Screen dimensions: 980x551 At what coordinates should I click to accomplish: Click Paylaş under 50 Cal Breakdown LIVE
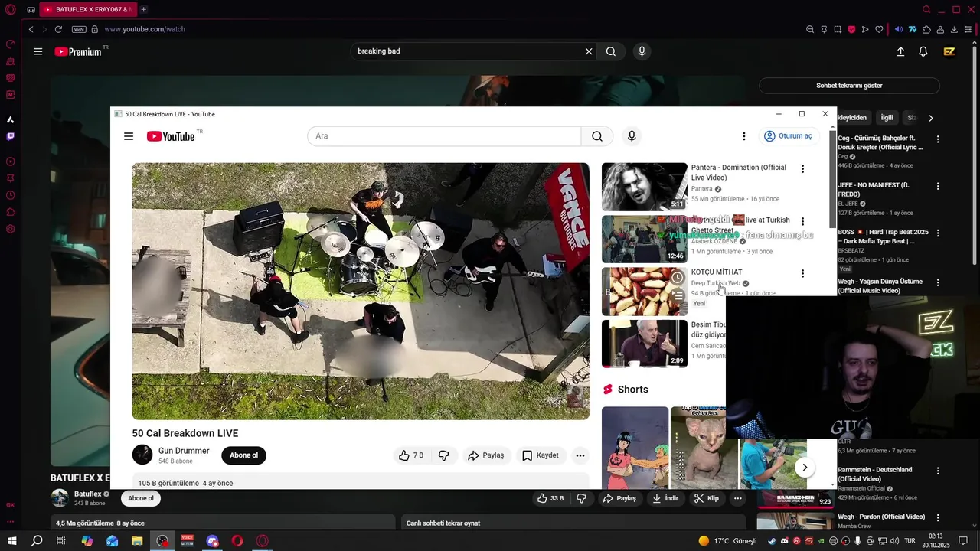click(485, 455)
